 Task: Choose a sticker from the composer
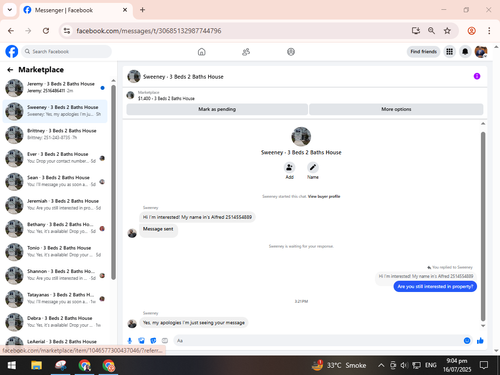(x=153, y=341)
